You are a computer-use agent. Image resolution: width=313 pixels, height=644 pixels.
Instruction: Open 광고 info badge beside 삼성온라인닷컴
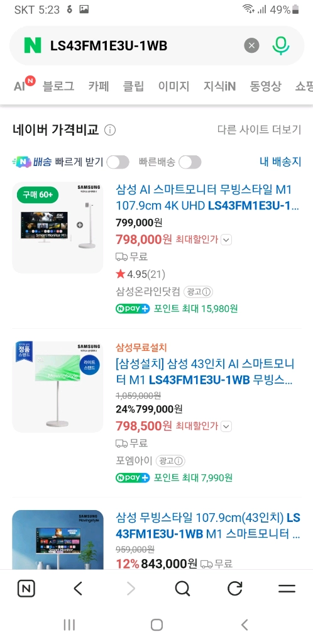coord(199,292)
